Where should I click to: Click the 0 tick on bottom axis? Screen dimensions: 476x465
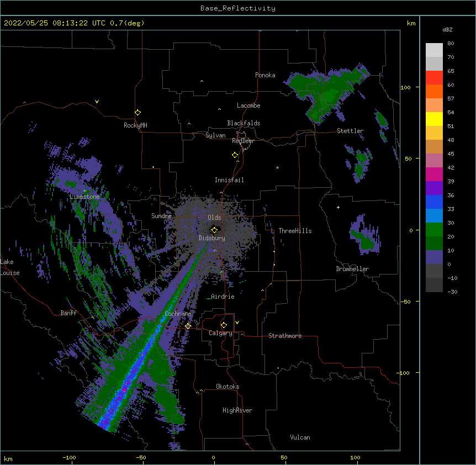[x=213, y=458]
